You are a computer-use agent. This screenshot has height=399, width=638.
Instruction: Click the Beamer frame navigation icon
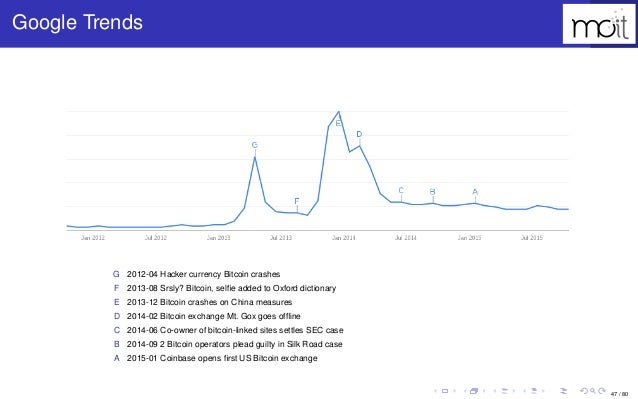474,391
